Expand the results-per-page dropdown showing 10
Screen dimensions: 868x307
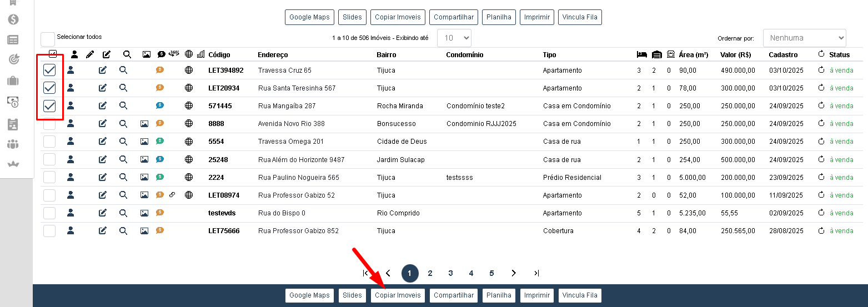[x=454, y=38]
